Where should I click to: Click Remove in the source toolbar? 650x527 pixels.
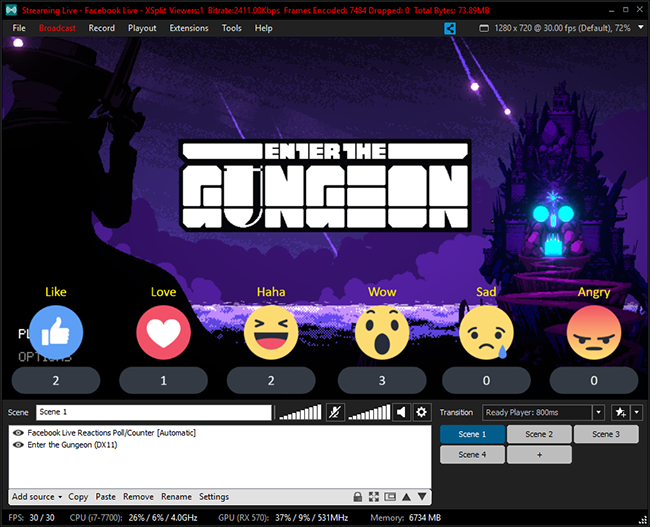(138, 497)
